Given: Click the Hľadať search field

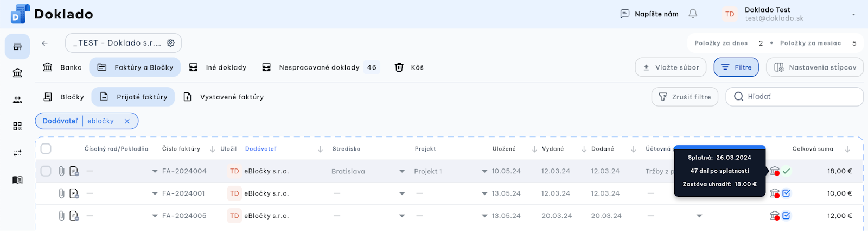Looking at the screenshot, I should [x=795, y=97].
